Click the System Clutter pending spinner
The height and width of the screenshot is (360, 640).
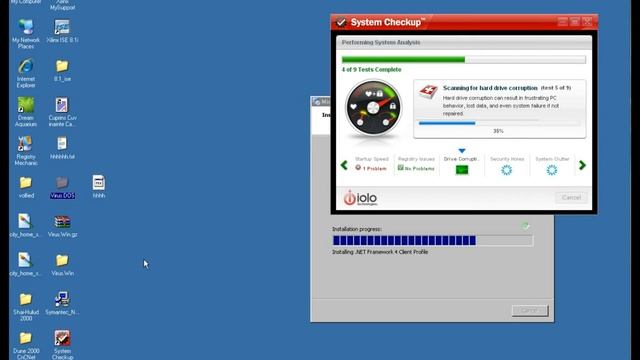coord(552,170)
